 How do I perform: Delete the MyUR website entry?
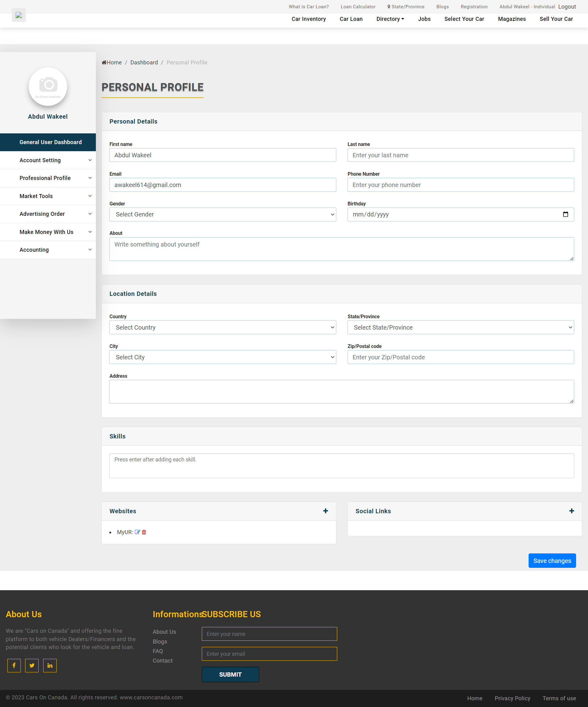tap(144, 532)
